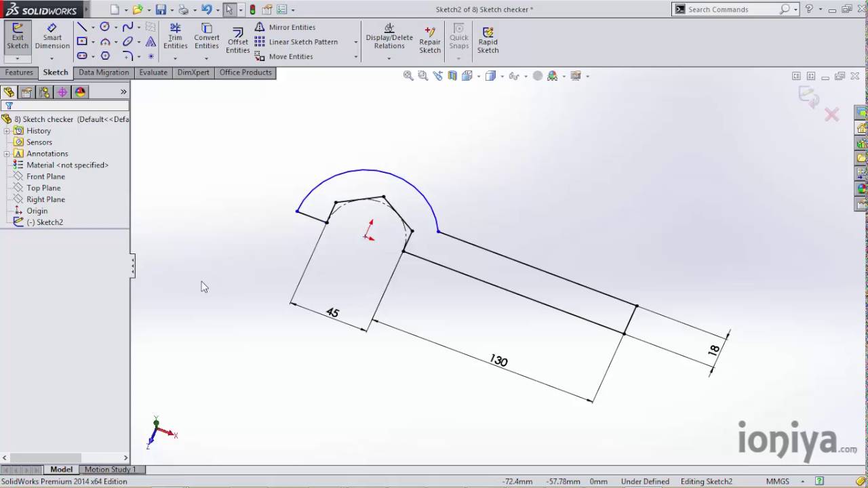Viewport: 868px width, 488px height.
Task: Click the Motion Study 1 tab
Action: [110, 469]
